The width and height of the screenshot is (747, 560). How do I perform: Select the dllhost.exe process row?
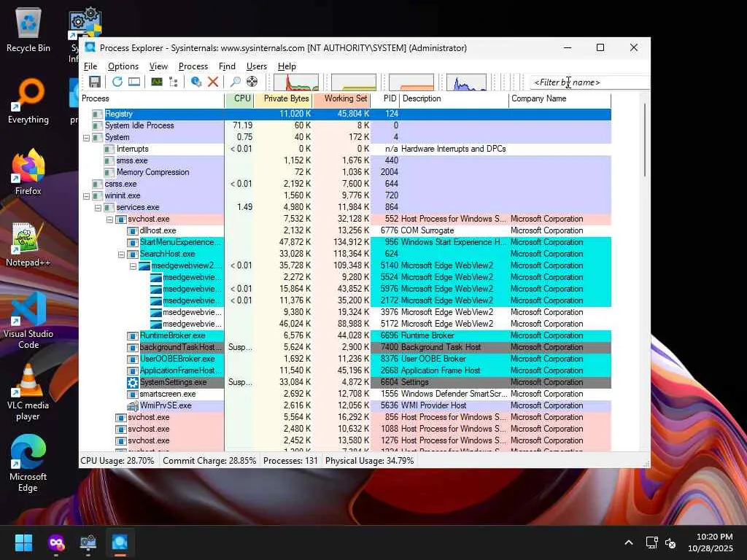coord(346,230)
